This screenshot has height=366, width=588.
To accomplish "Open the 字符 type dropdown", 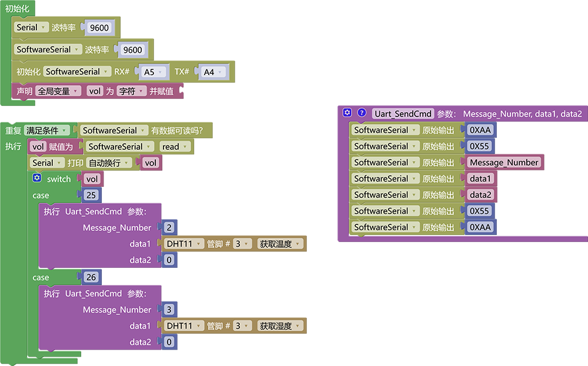I will (x=131, y=91).
